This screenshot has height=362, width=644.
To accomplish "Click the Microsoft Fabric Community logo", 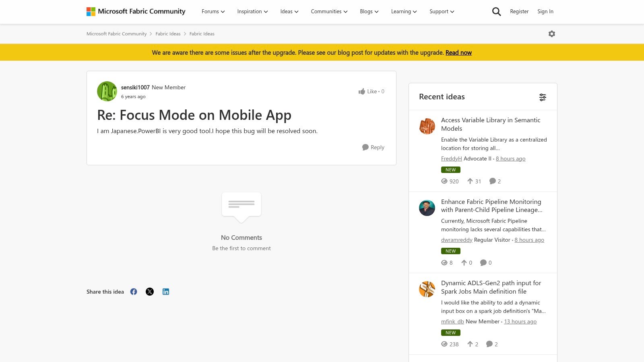I will pyautogui.click(x=136, y=11).
